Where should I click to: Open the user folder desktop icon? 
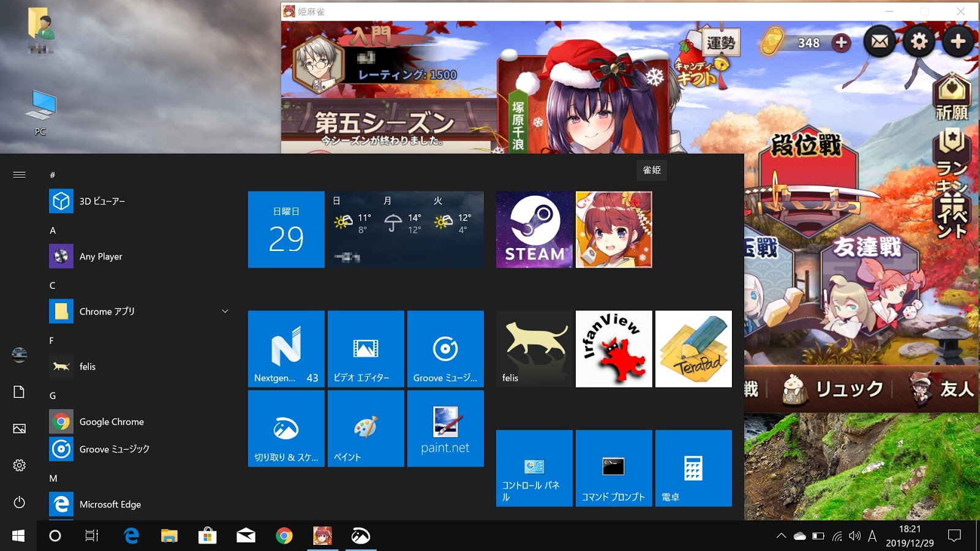point(40,31)
